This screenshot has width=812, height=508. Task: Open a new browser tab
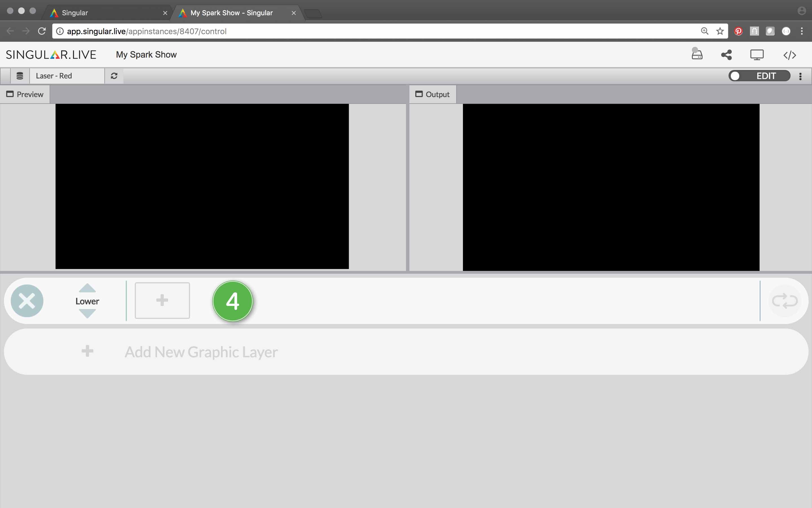(x=314, y=14)
